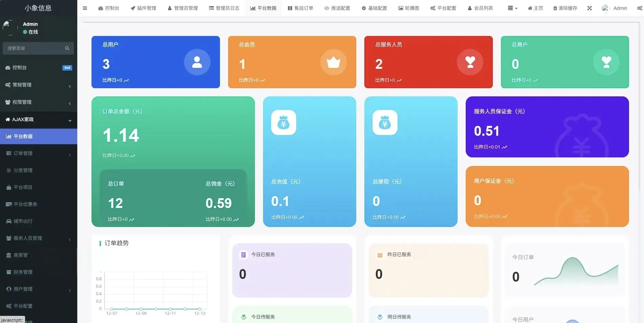Open the 售后订单 tab

300,8
